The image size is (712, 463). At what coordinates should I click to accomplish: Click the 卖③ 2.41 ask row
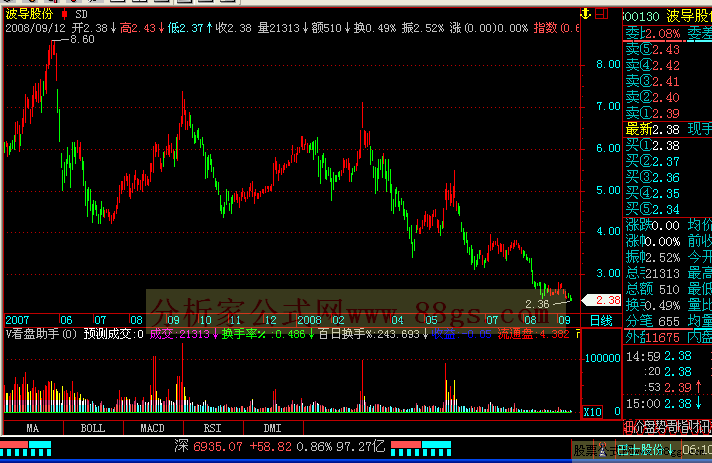[653, 82]
